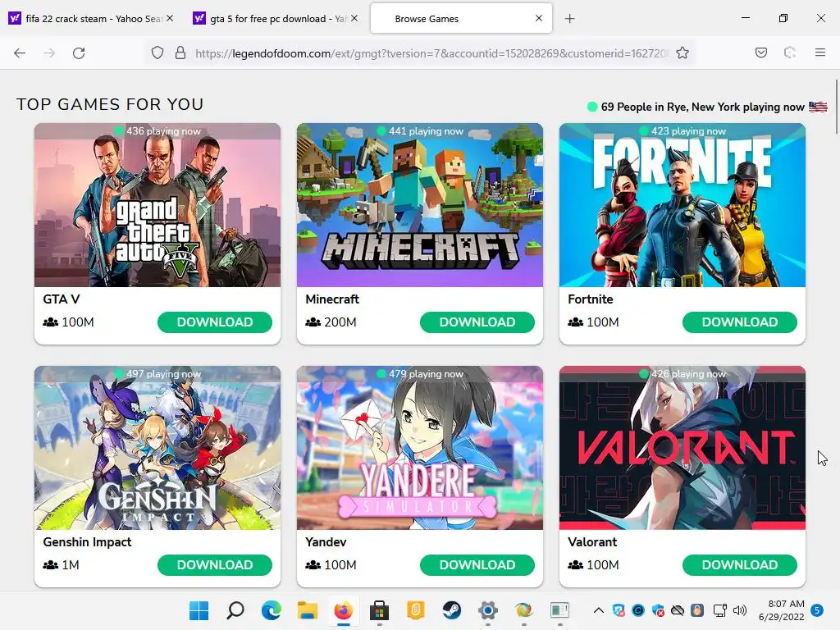Open the Minecraft cover image
This screenshot has height=630, width=840.
[x=420, y=205]
